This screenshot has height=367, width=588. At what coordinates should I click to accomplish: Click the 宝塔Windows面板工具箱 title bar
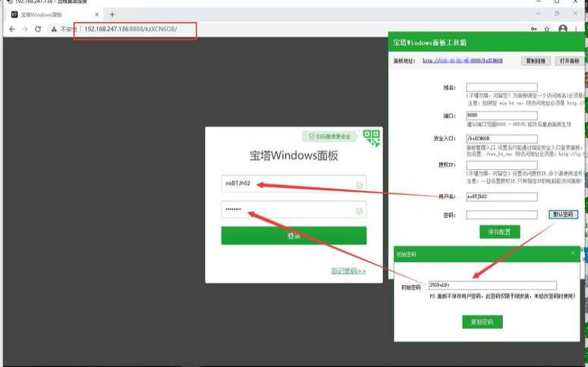click(486, 42)
